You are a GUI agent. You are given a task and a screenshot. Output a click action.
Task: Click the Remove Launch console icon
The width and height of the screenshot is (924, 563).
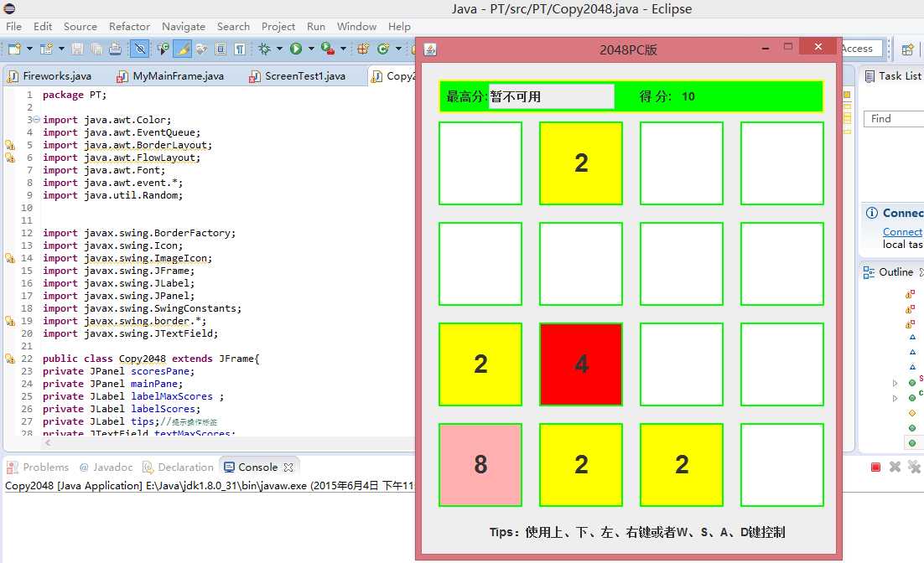895,467
